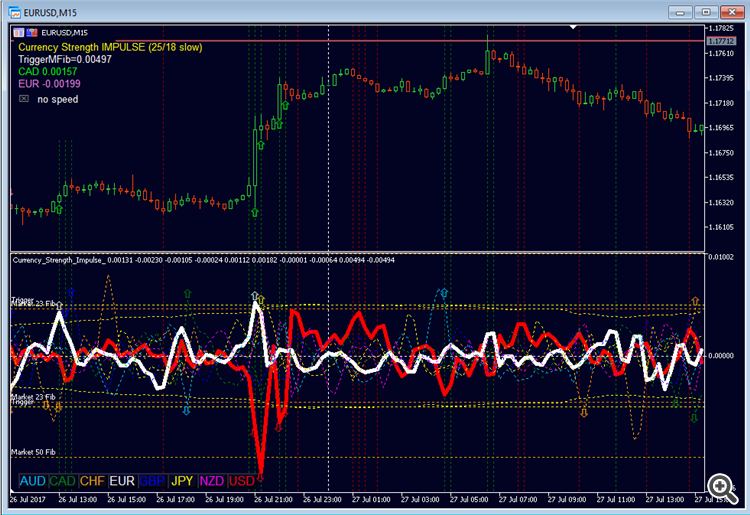
Task: Toggle the GBP currency button
Action: tap(152, 481)
